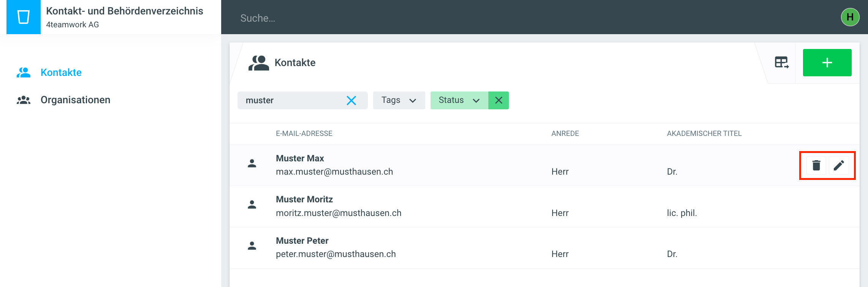Switch to Organisationen in the sidebar

point(75,100)
